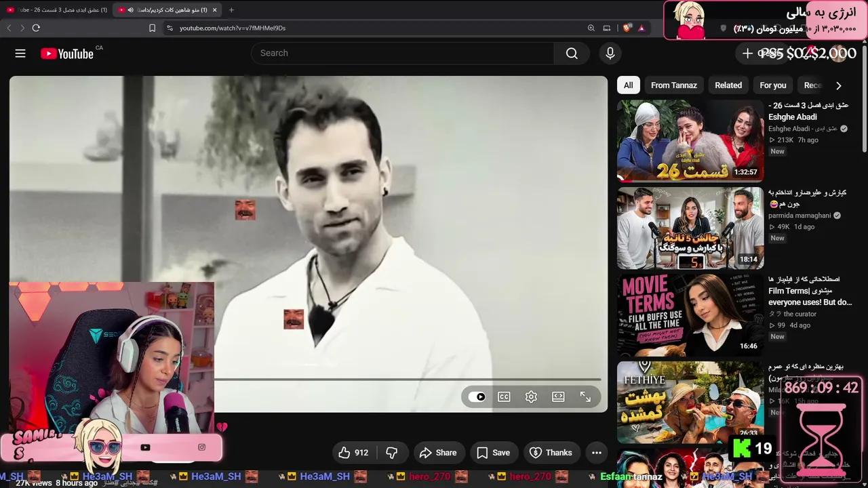Click the cast icon in the address bar

(607, 28)
